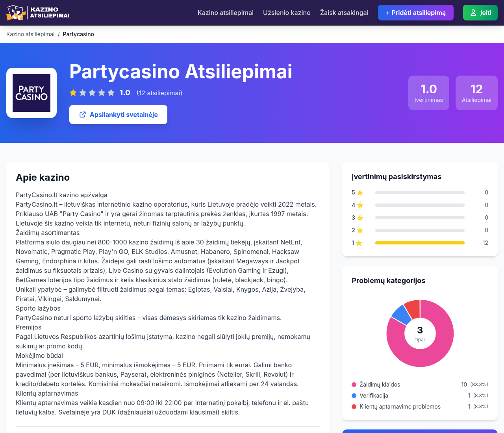Click the fifth grey star in header rating

point(111,93)
